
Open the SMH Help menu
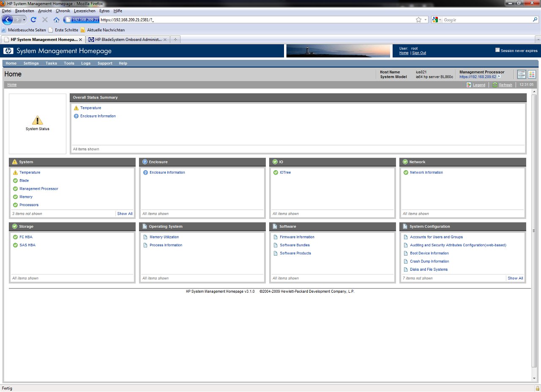click(123, 63)
